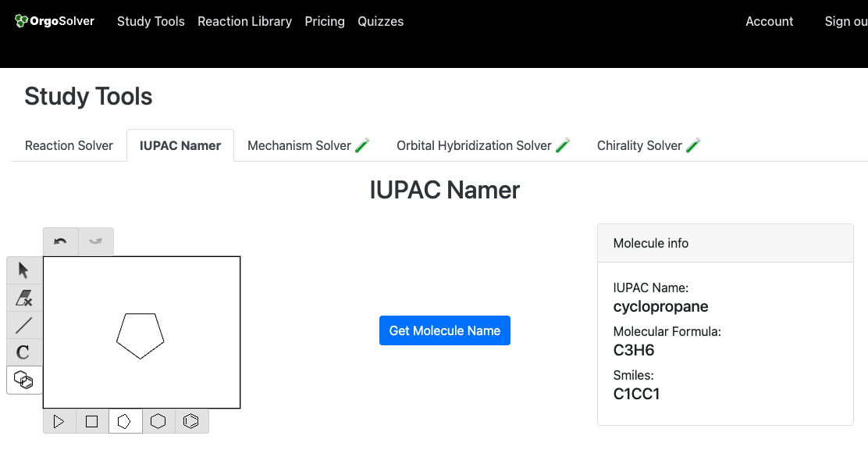Open the Quizzes menu

tap(380, 21)
